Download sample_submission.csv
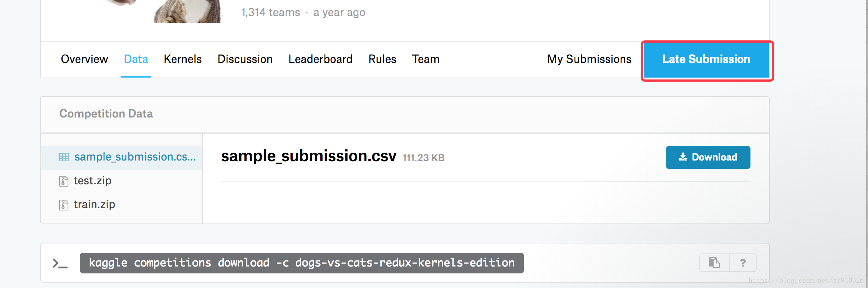Image resolution: width=868 pixels, height=288 pixels. pos(708,157)
